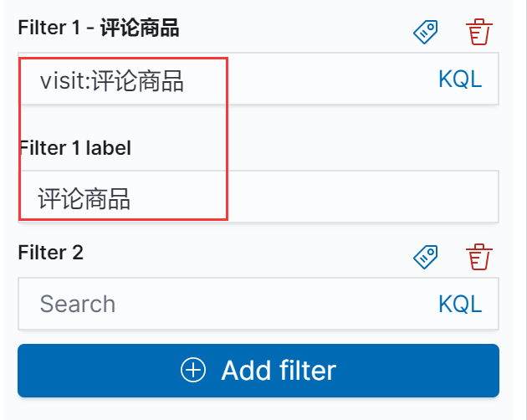Delete Filter 1 with its red trash icon

point(479,32)
